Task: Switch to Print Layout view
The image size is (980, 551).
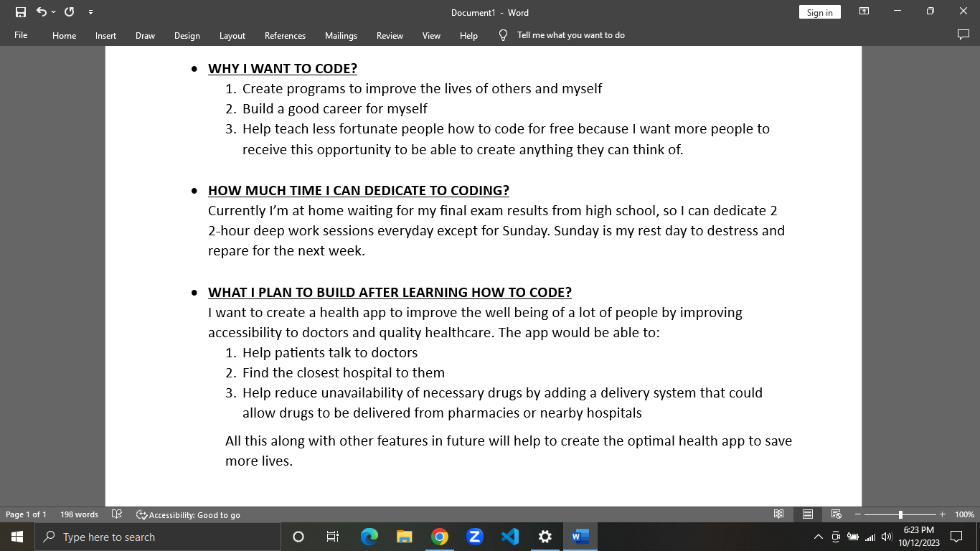Action: [808, 514]
